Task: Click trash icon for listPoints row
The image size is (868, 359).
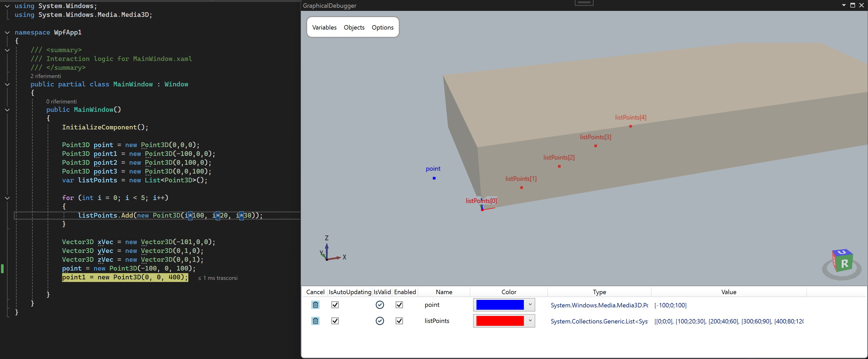Action: tap(315, 321)
